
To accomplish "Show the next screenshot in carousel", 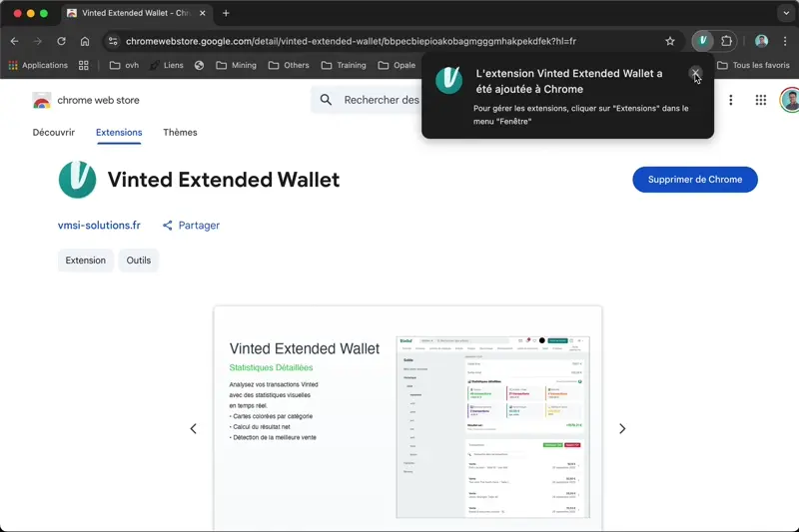I will click(x=622, y=428).
